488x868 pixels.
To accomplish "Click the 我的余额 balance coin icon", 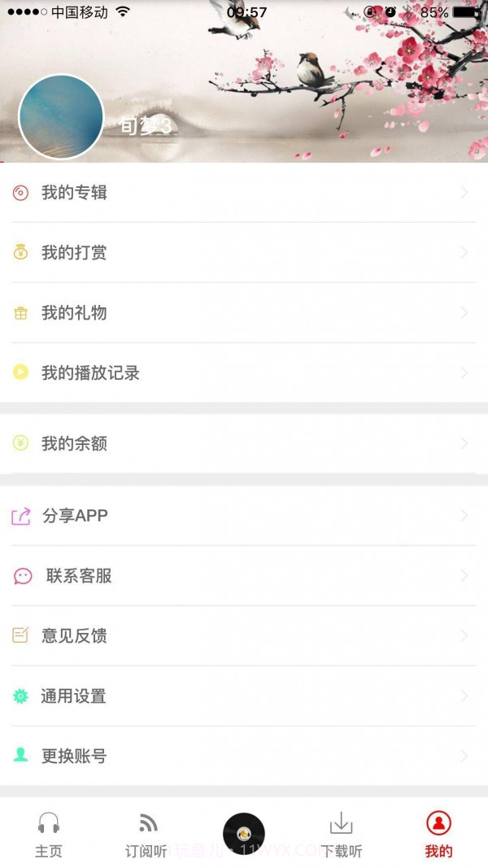I will coord(20,443).
